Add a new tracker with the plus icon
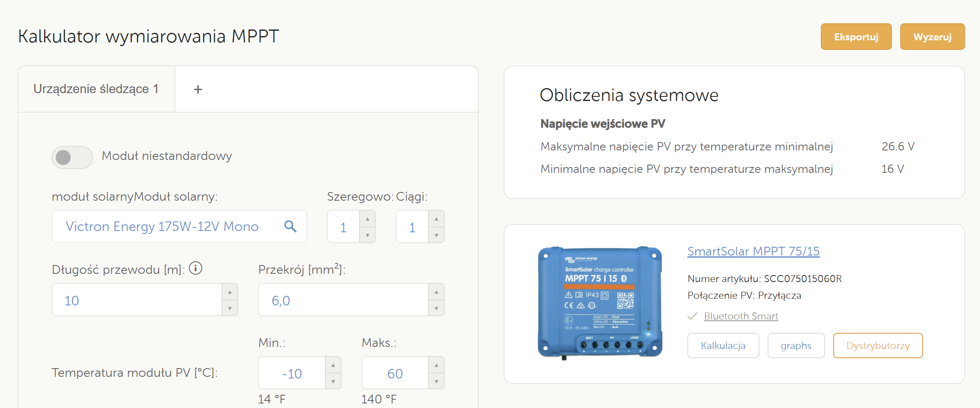The image size is (980, 408). coord(198,89)
